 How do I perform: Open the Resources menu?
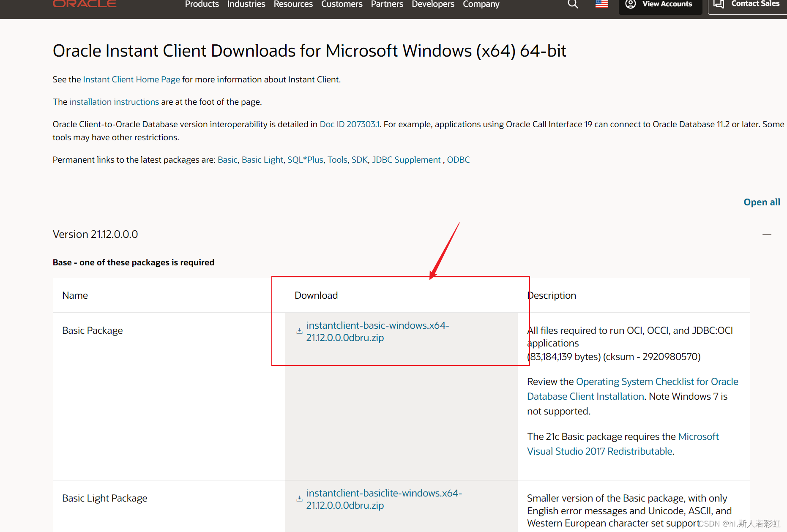[x=293, y=4]
